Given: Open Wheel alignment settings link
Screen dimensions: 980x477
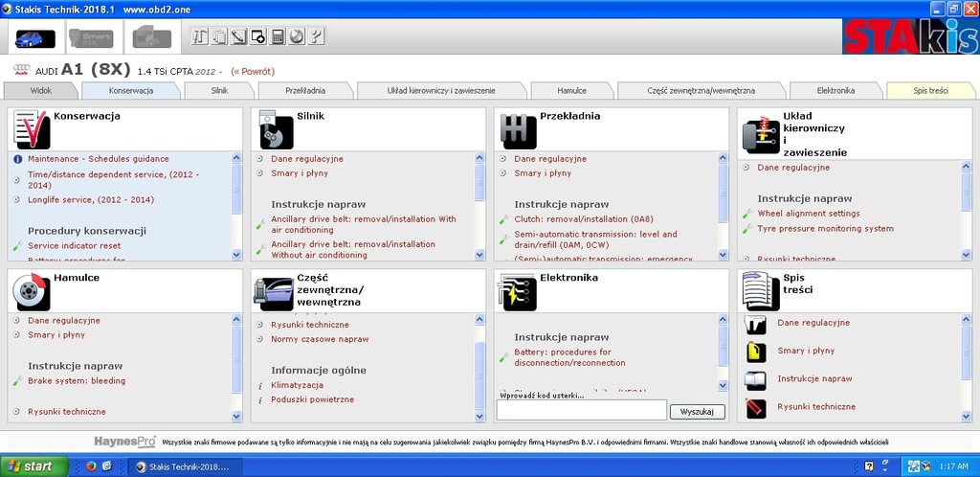Looking at the screenshot, I should point(809,214).
